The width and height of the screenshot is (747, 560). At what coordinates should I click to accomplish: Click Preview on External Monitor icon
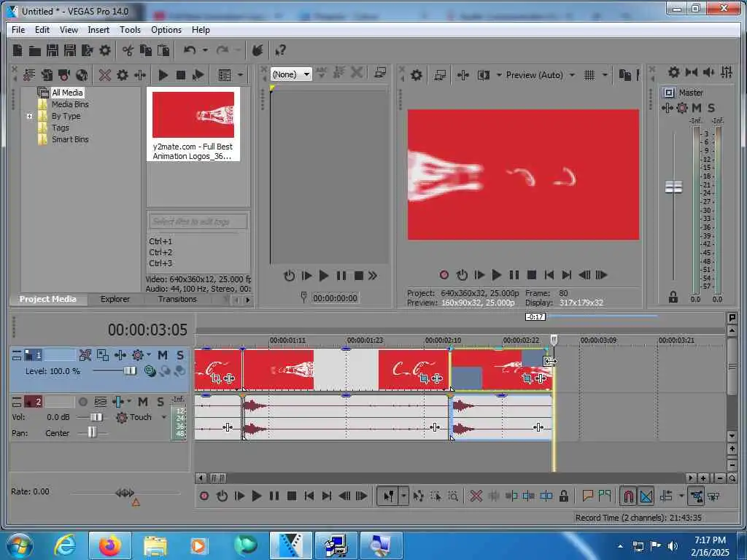pos(440,75)
